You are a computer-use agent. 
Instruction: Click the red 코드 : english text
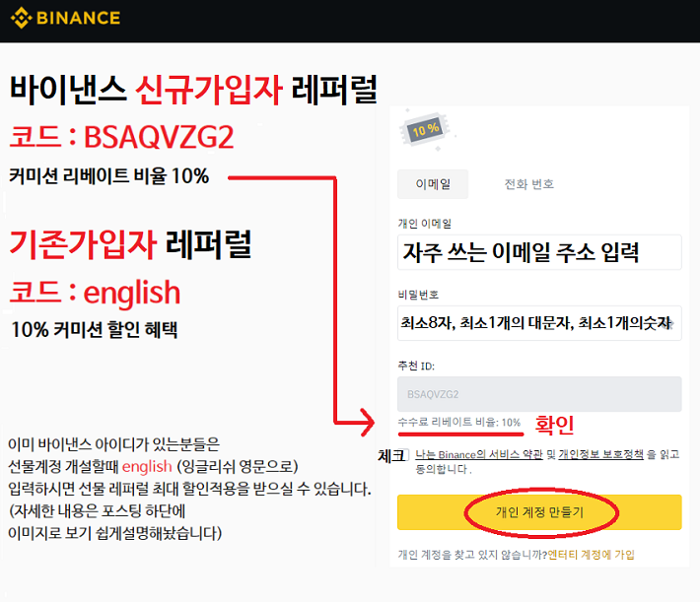(95, 293)
